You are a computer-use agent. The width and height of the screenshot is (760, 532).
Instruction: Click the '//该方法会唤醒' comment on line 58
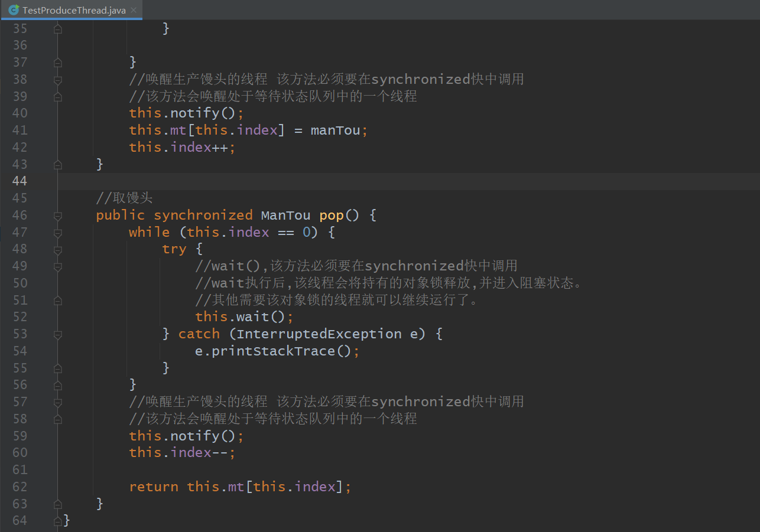[273, 419]
